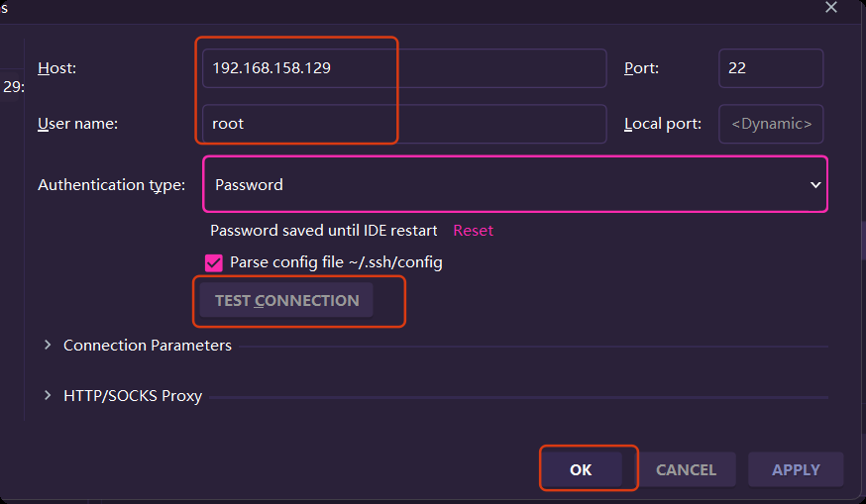Click the chevron icon next to HTTP/SOCKS Proxy

[x=48, y=395]
